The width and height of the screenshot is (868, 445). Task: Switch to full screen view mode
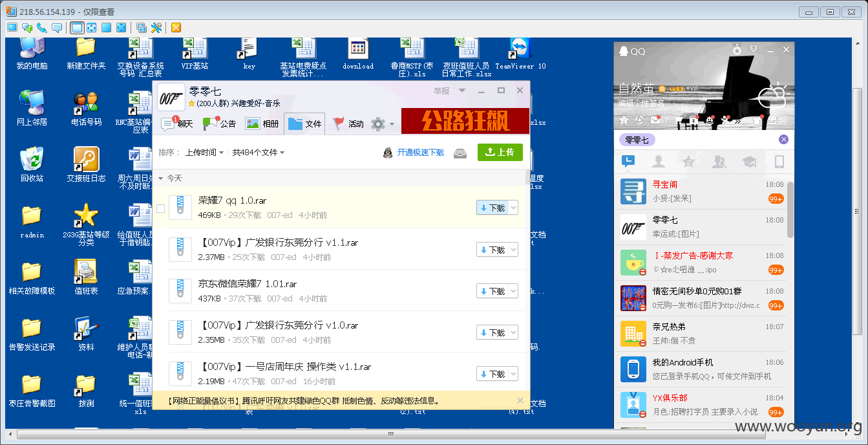(x=105, y=27)
